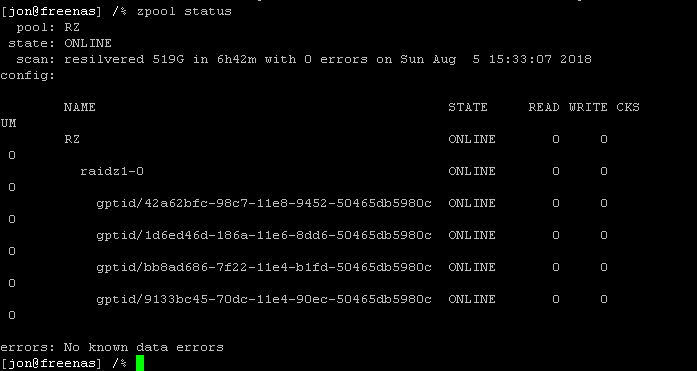This screenshot has width=697, height=371.
Task: Click the gptid/1d6ed46d-186a disk entry
Action: pos(264,235)
